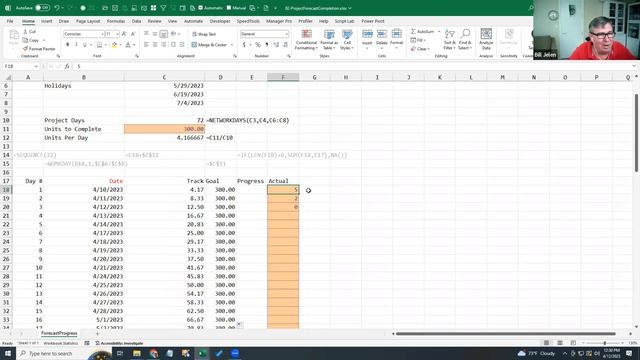
Task: Click the Copy button
Action: coord(31,40)
